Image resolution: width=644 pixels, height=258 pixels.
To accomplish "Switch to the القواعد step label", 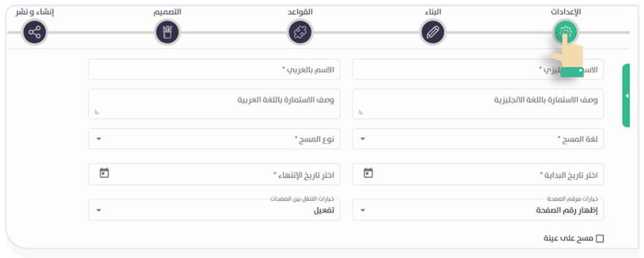I will tap(300, 12).
